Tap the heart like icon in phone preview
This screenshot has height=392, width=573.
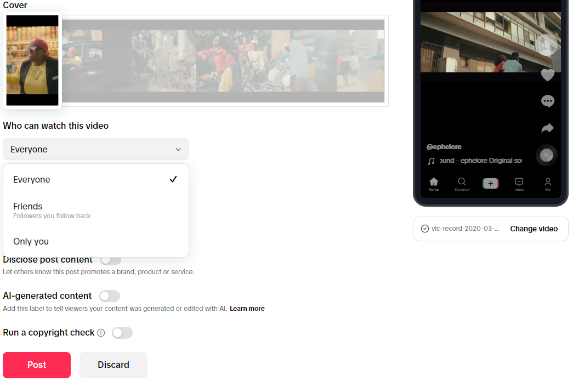click(x=547, y=75)
